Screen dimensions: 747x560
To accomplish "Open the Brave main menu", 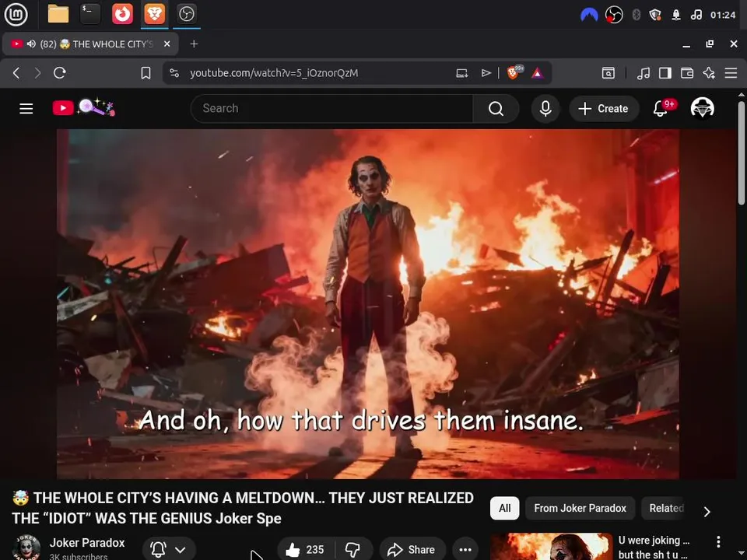I will pyautogui.click(x=731, y=73).
